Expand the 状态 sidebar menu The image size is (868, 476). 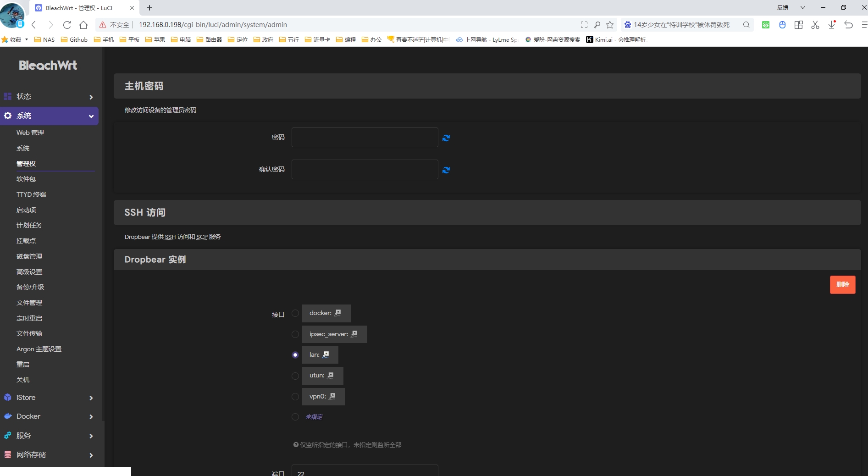(x=49, y=97)
